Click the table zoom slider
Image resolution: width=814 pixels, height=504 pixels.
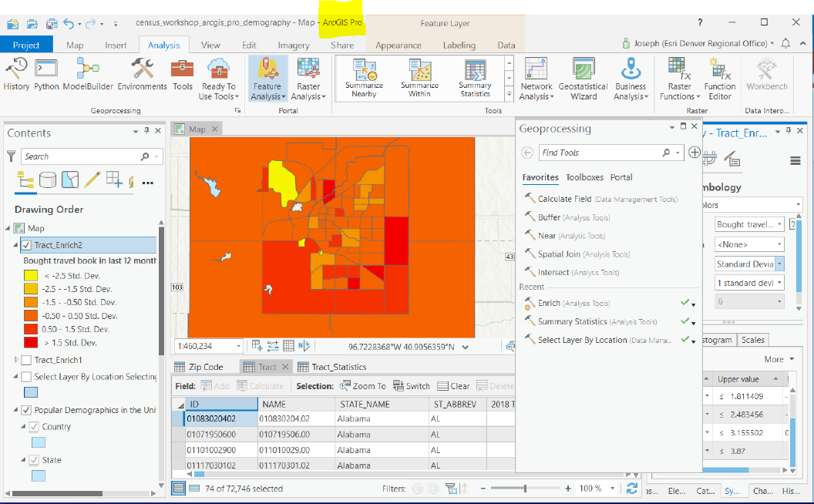tap(526, 489)
